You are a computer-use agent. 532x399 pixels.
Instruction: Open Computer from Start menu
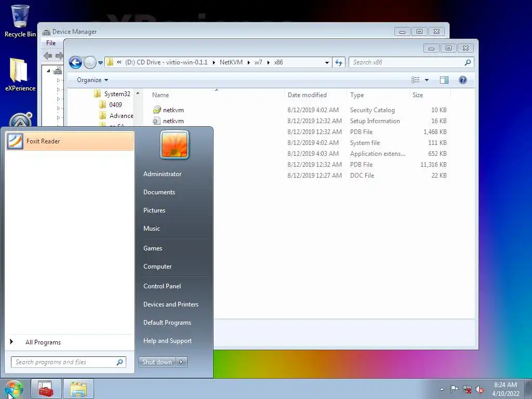point(157,267)
